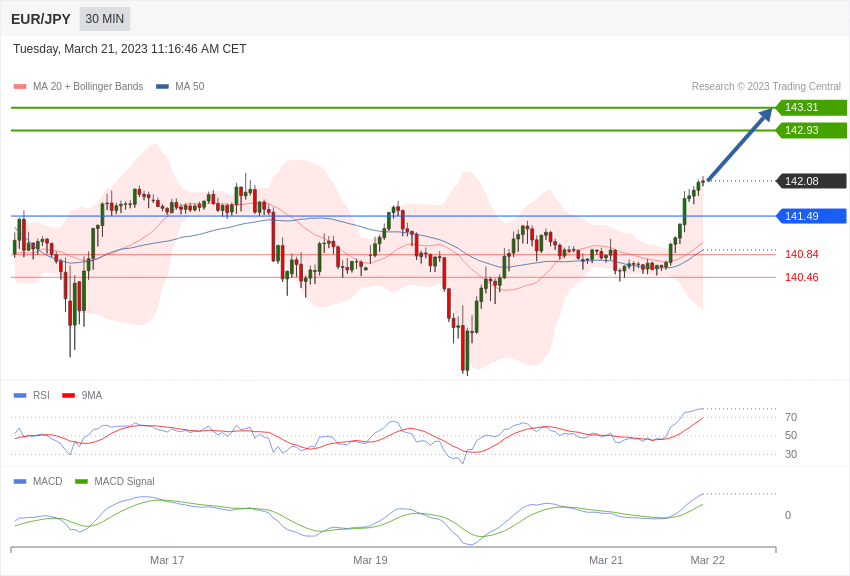Click the MACD blue legend swatch

pos(20,482)
